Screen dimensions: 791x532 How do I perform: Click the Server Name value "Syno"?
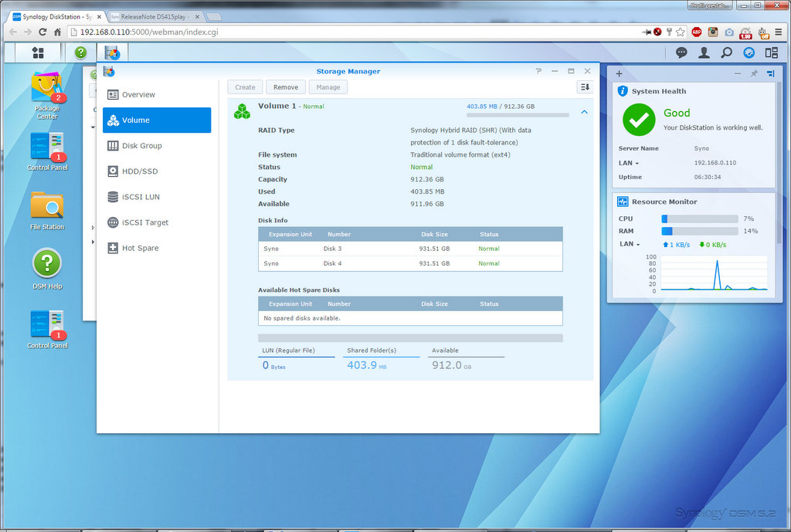(x=701, y=148)
